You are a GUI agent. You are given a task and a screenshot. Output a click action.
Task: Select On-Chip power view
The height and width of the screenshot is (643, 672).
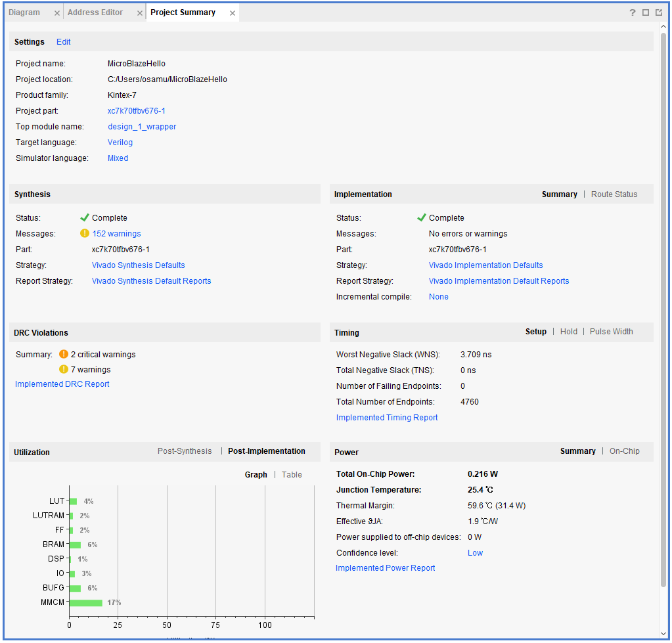point(624,451)
